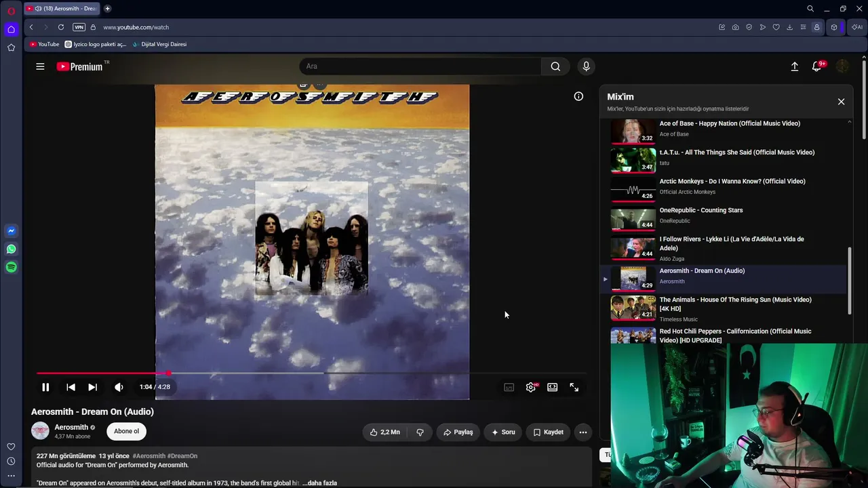Image resolution: width=868 pixels, height=488 pixels.
Task: Take a snapshot with the camera icon
Action: (x=736, y=27)
